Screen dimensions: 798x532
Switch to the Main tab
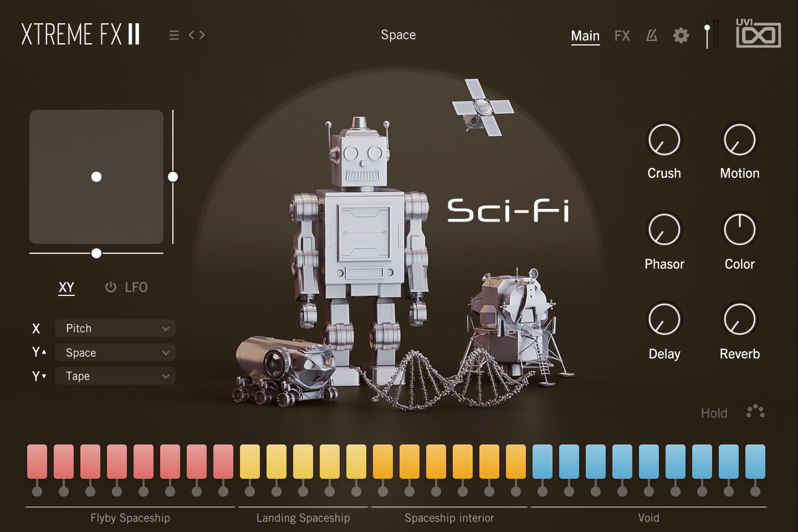[585, 36]
